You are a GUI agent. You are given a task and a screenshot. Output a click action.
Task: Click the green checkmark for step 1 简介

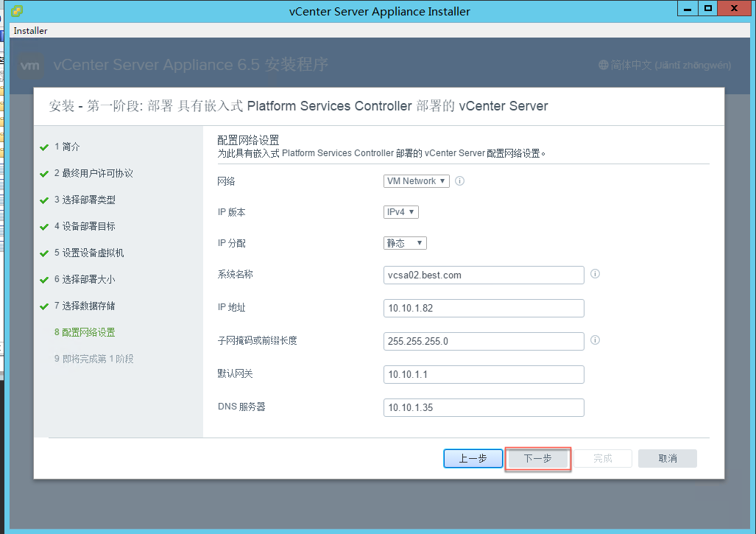pyautogui.click(x=44, y=147)
